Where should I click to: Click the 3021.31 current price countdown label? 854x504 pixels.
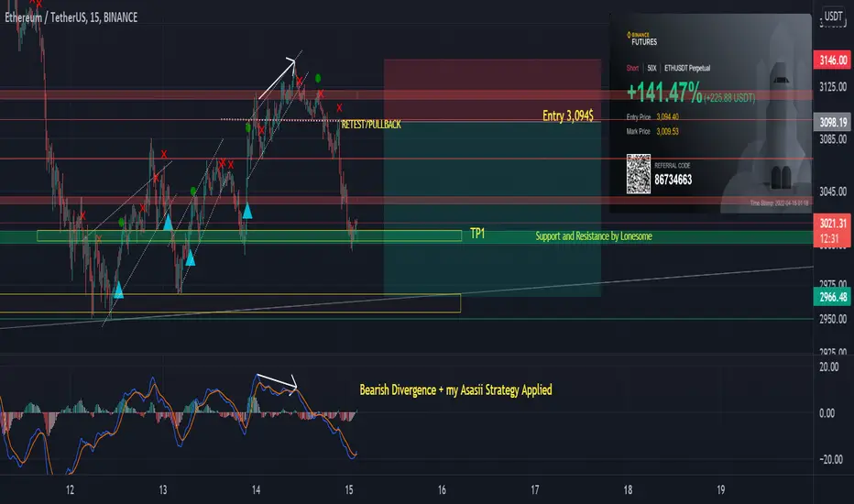pyautogui.click(x=833, y=231)
